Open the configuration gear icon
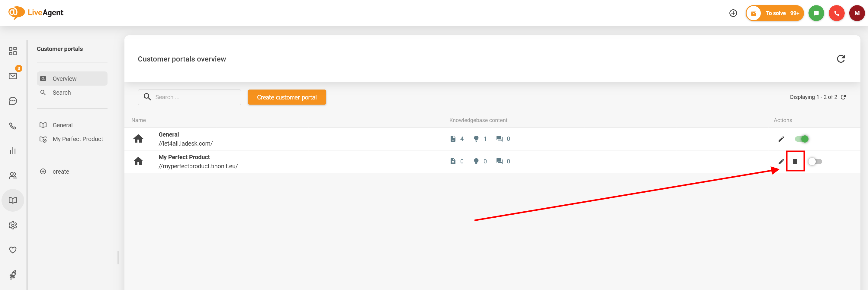Screen dimensions: 868x290 (13, 225)
